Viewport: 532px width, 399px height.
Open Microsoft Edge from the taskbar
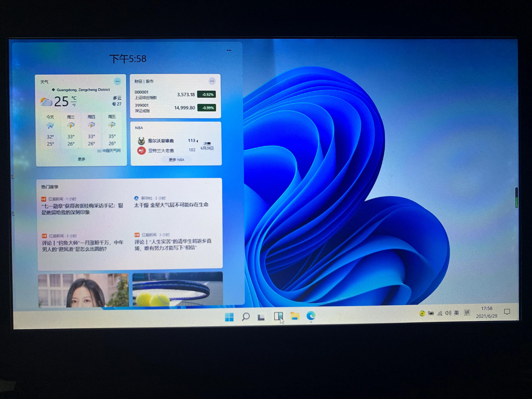click(x=311, y=315)
